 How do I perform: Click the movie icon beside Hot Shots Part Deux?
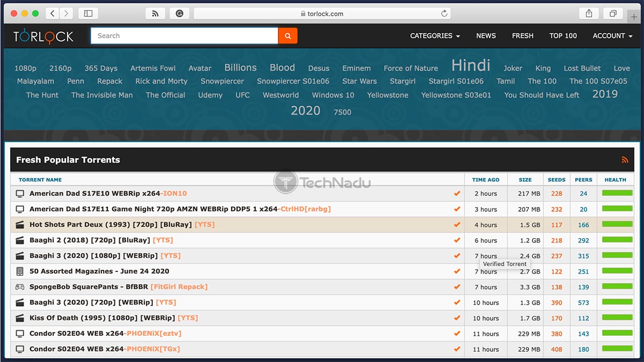coord(20,225)
